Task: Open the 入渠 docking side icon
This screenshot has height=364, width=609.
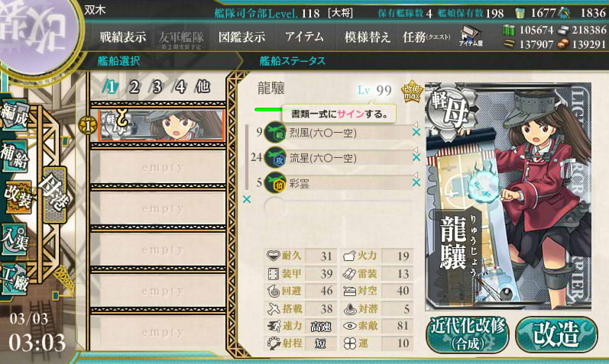Action: point(14,239)
